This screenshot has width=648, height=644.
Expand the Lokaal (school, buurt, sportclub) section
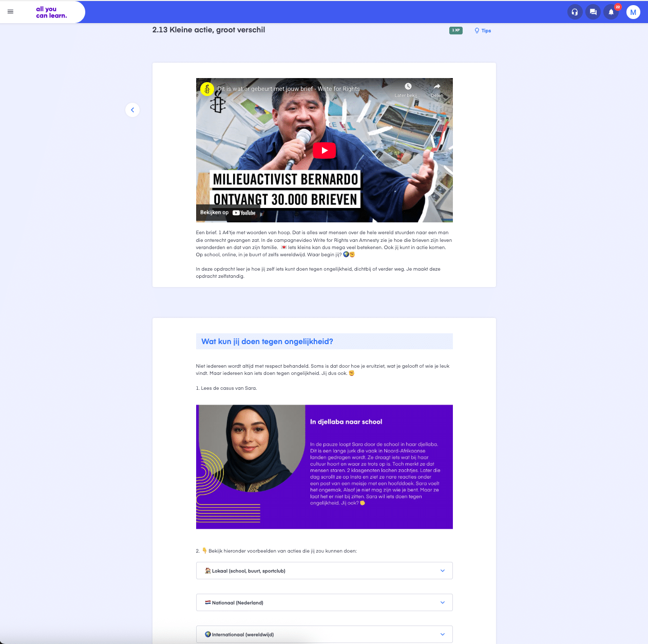point(324,571)
